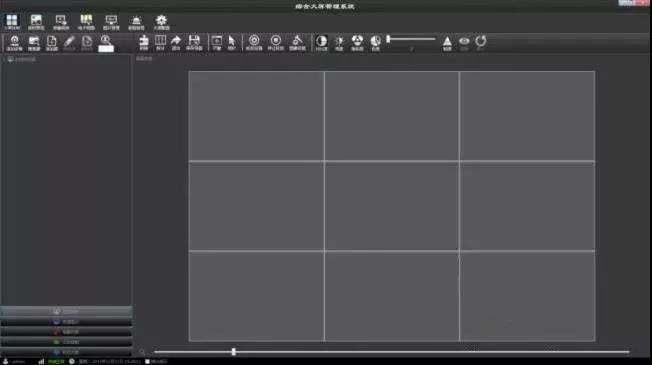Viewport: 652px width, 365px height.
Task: Select the half-shaded contrast circle icon
Action: coord(321,42)
